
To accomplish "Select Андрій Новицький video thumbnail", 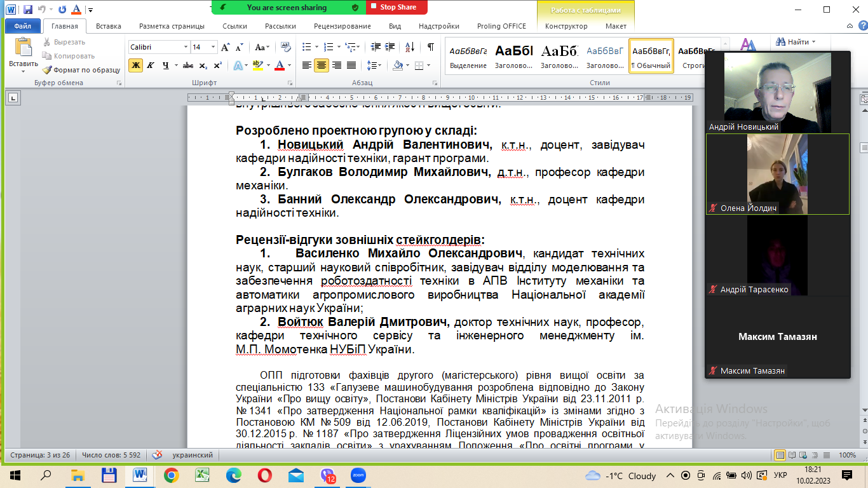I will (x=778, y=92).
